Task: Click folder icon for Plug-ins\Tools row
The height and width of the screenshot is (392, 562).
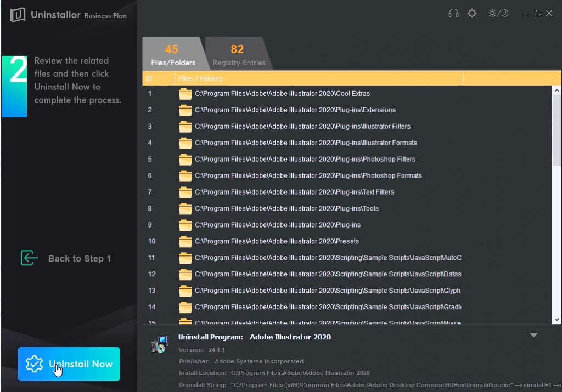Action: coord(186,209)
